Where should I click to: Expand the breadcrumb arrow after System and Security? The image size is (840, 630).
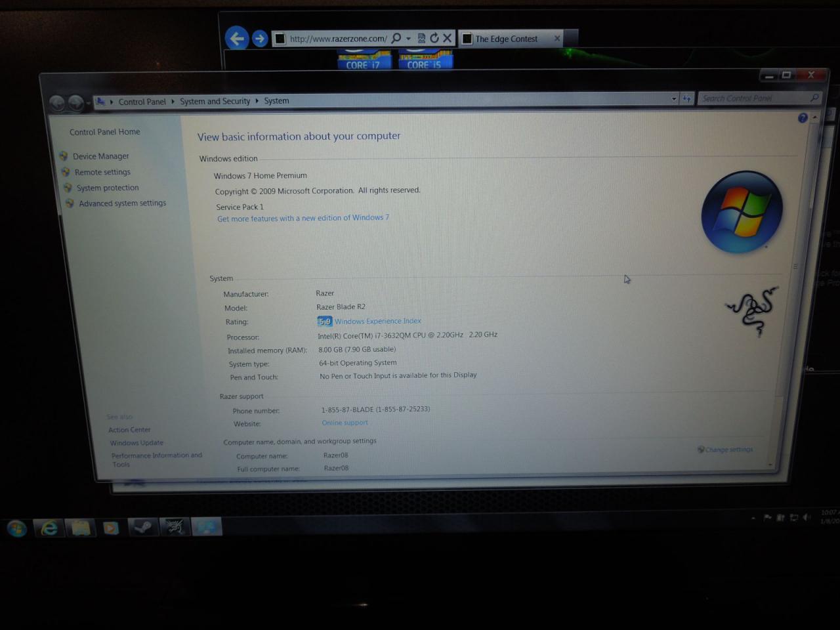[x=257, y=101]
